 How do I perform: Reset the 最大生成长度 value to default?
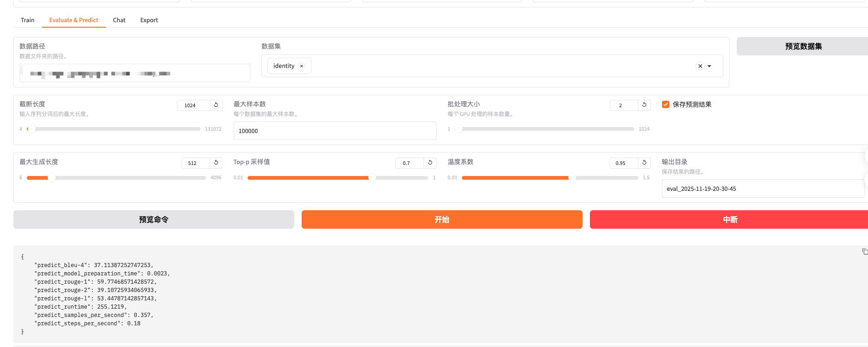[x=216, y=163]
